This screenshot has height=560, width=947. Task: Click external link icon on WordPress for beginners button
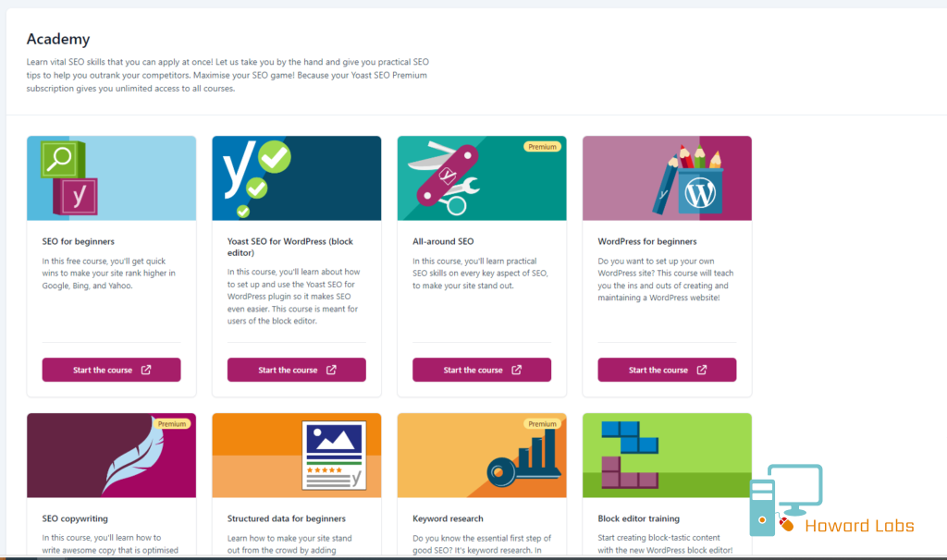pos(702,370)
